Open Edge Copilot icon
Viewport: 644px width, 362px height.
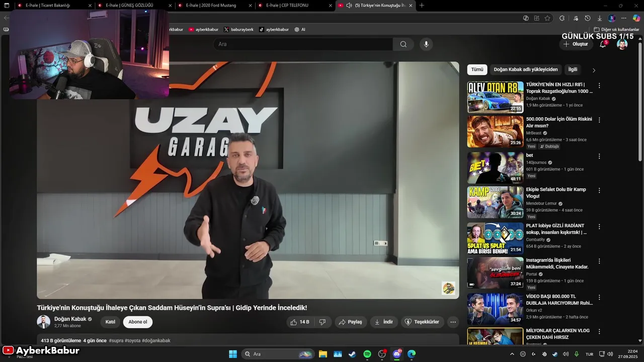point(636,18)
